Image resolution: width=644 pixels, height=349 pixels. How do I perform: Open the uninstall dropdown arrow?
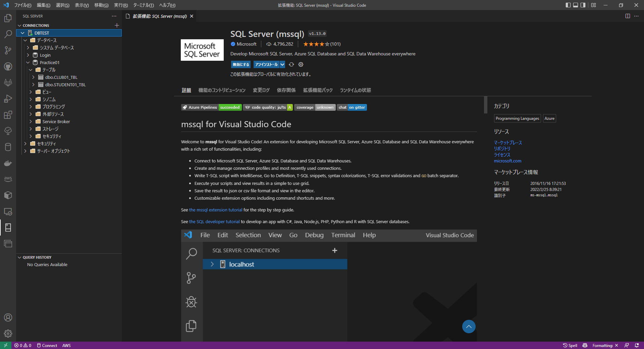click(282, 64)
